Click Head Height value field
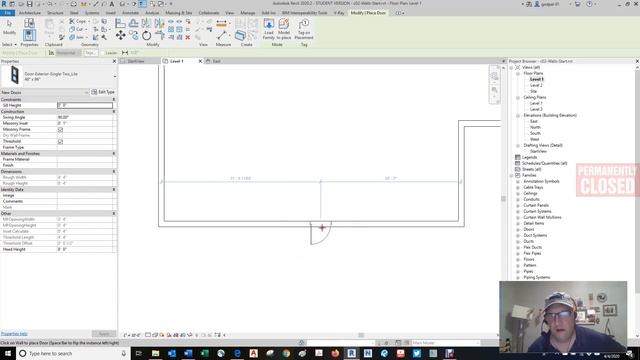The height and width of the screenshot is (360, 640). coord(85,249)
